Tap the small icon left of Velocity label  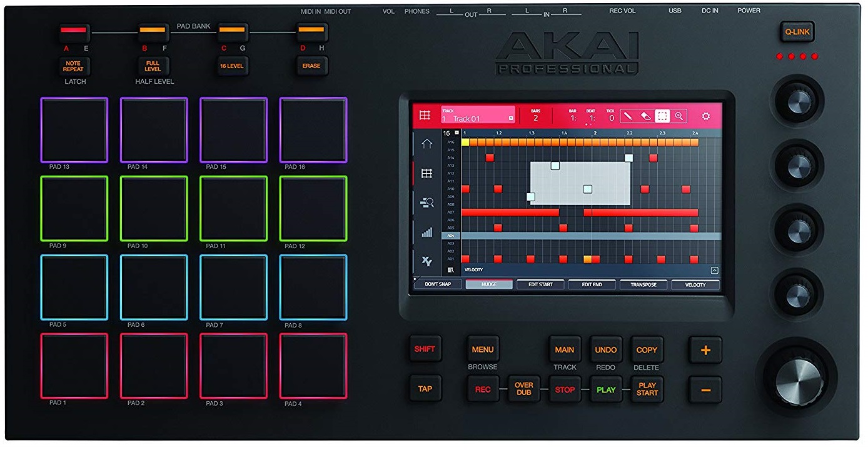click(450, 270)
